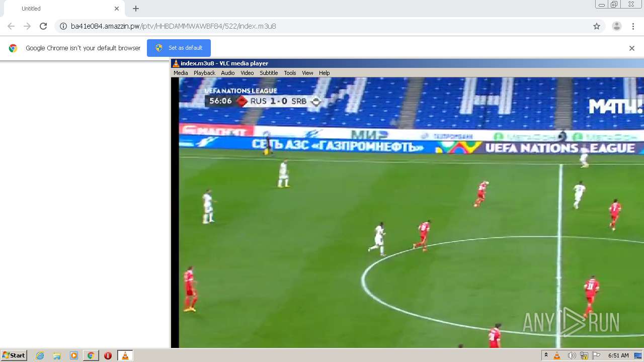
Task: Open the Windows Start menu
Action: click(x=14, y=355)
